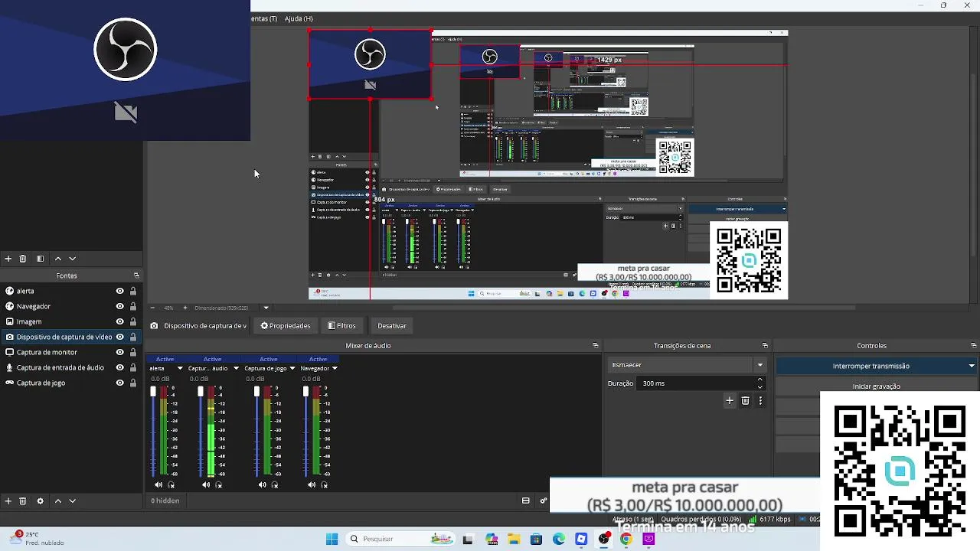Mute the Captura de entrada de áudio channel
Image resolution: width=980 pixels, height=551 pixels.
coord(206,484)
